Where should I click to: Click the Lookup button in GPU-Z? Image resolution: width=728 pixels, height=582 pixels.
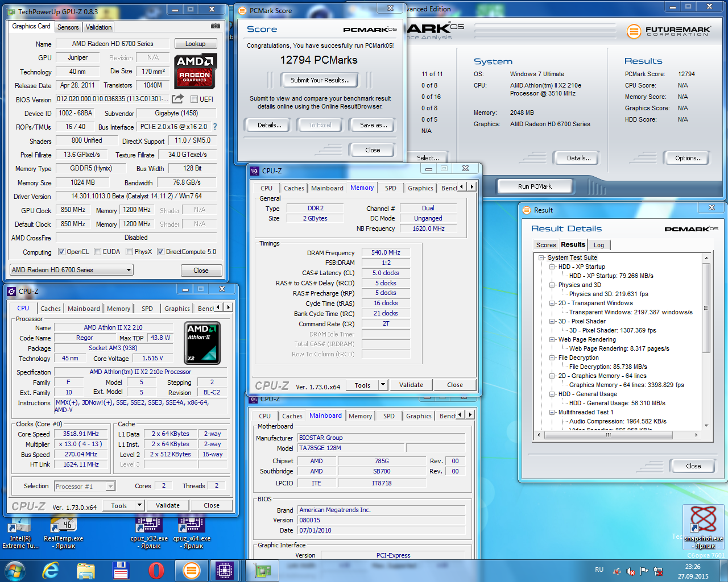tap(195, 44)
